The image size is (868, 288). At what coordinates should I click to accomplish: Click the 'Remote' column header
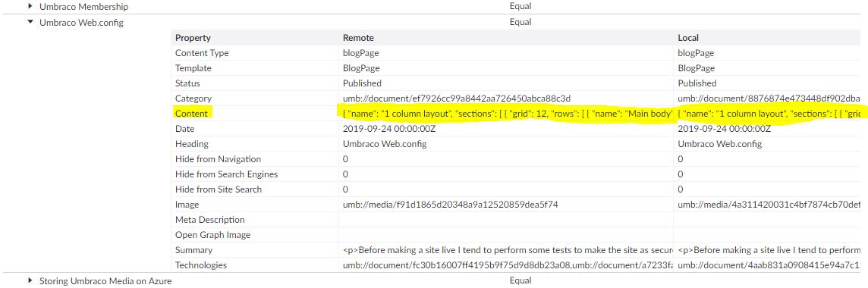point(358,38)
